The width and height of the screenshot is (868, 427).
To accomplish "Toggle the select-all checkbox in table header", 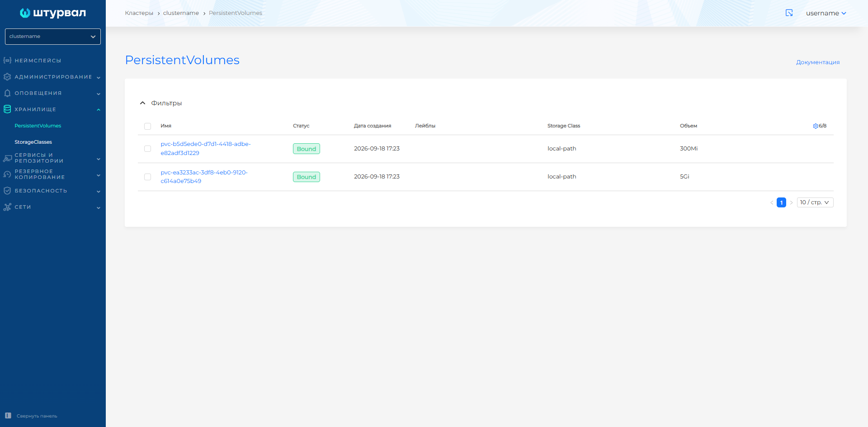I will (x=147, y=126).
